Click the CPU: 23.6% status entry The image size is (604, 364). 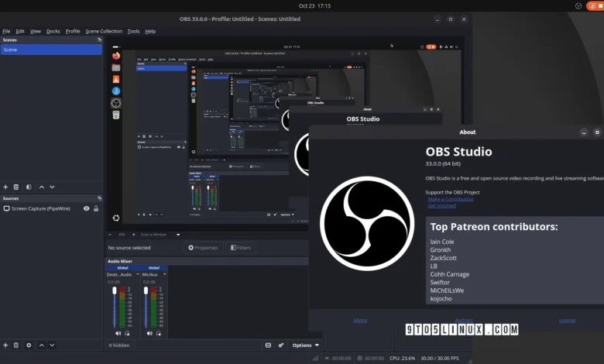click(x=402, y=359)
